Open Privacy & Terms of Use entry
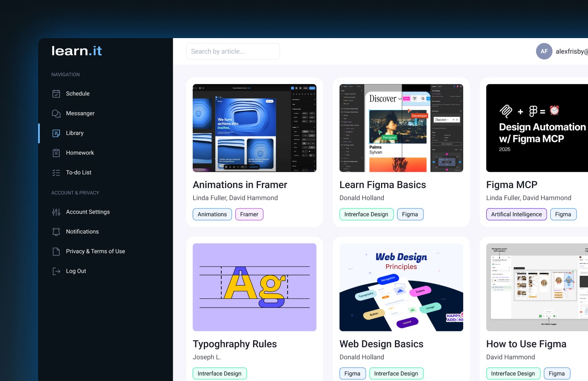Viewport: 588px width, 381px height. pyautogui.click(x=96, y=251)
